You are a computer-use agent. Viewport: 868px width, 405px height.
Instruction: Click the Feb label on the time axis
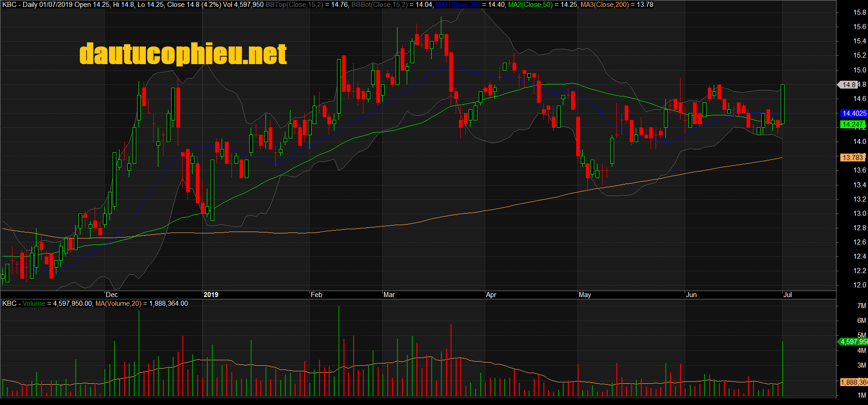(316, 295)
